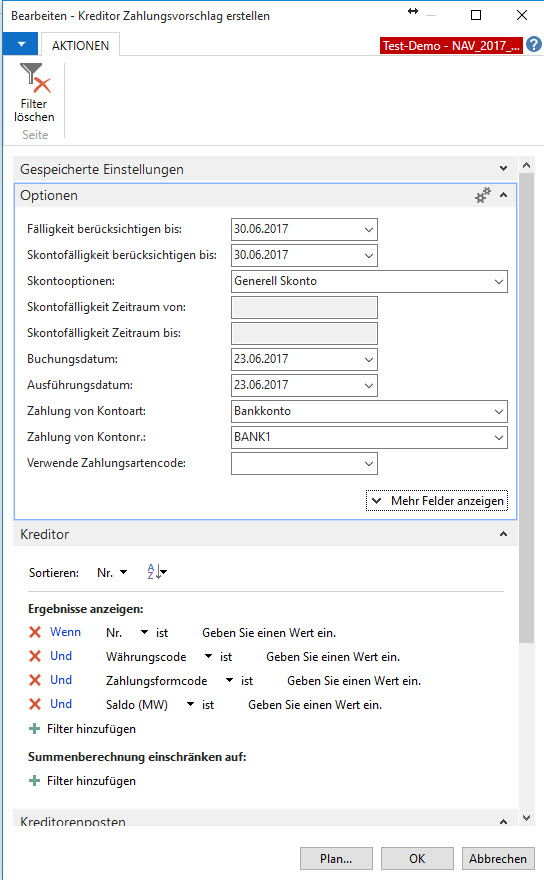Open the Saldo (MW) filter field dropdown arrow
The height and width of the screenshot is (880, 544).
(x=190, y=704)
